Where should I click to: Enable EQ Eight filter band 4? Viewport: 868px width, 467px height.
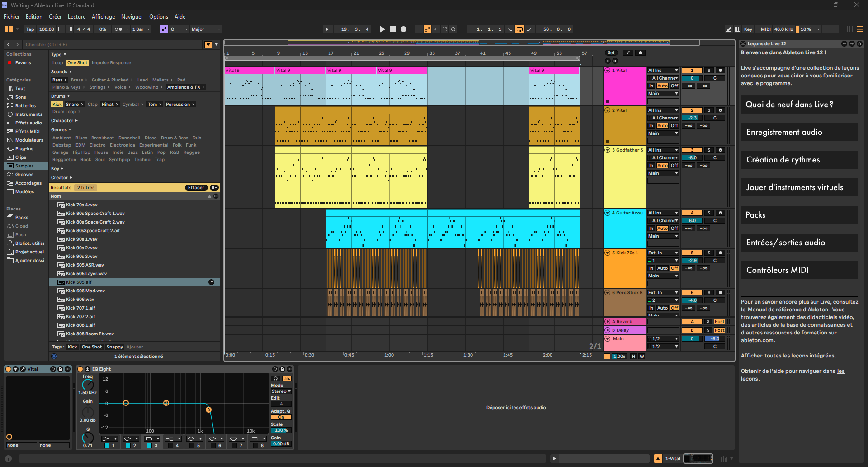170,446
